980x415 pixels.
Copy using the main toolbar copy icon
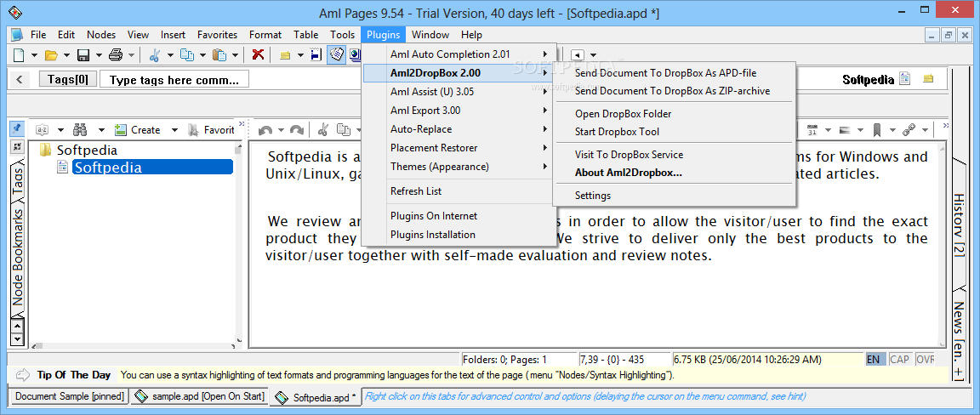[x=187, y=55]
